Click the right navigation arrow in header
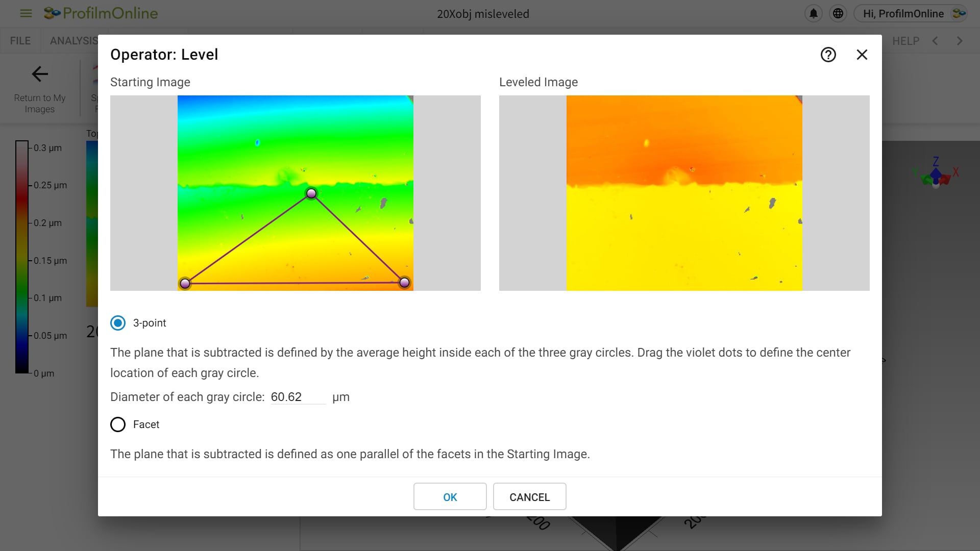The width and height of the screenshot is (980, 551). [959, 40]
